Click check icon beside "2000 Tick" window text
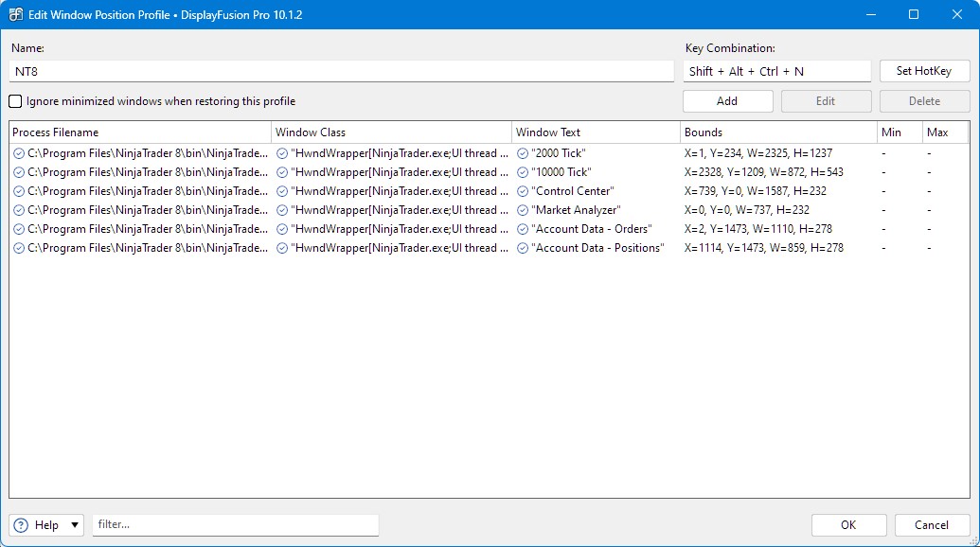This screenshot has height=547, width=980. 523,153
